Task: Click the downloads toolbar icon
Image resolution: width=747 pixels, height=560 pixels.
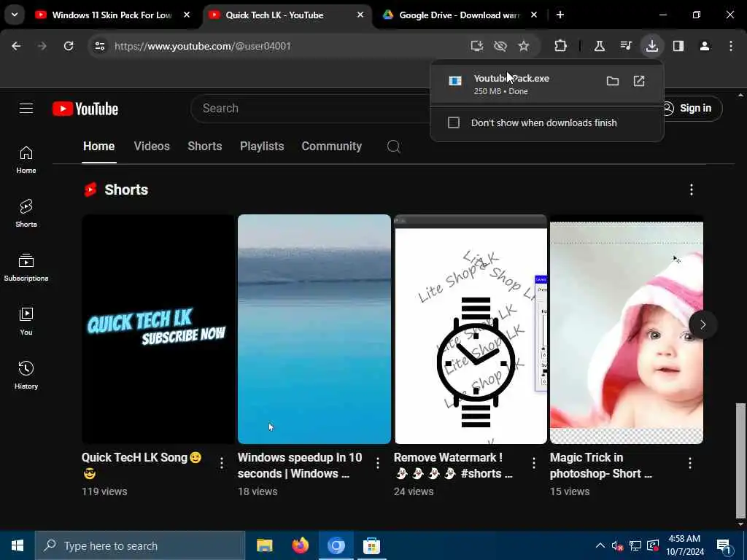Action: click(x=651, y=46)
